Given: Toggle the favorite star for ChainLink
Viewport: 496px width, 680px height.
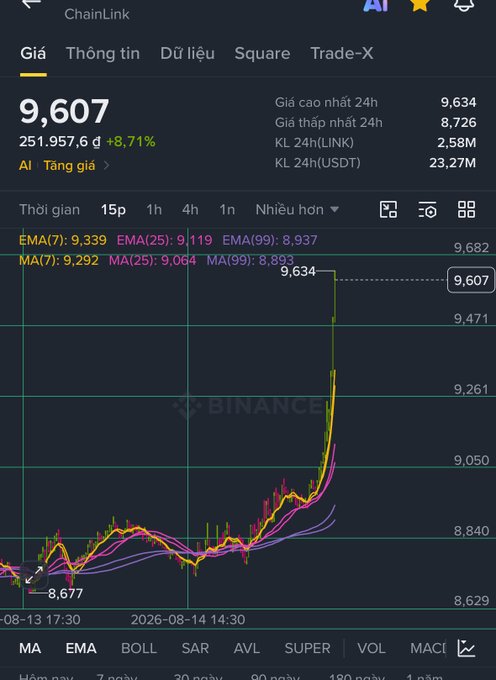Looking at the screenshot, I should point(420,4).
